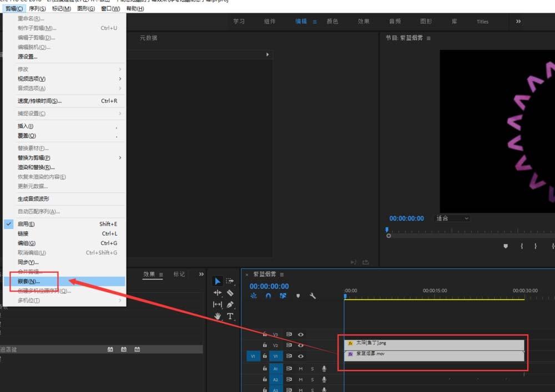Click the A1 voice-over record microphone icon
Viewport: 555px width, 392px height.
[x=324, y=368]
